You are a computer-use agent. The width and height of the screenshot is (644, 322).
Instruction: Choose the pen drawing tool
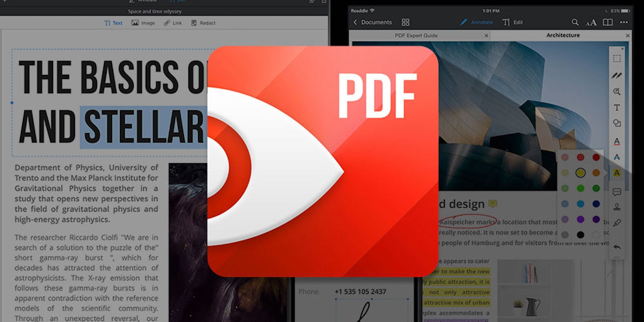tap(617, 75)
